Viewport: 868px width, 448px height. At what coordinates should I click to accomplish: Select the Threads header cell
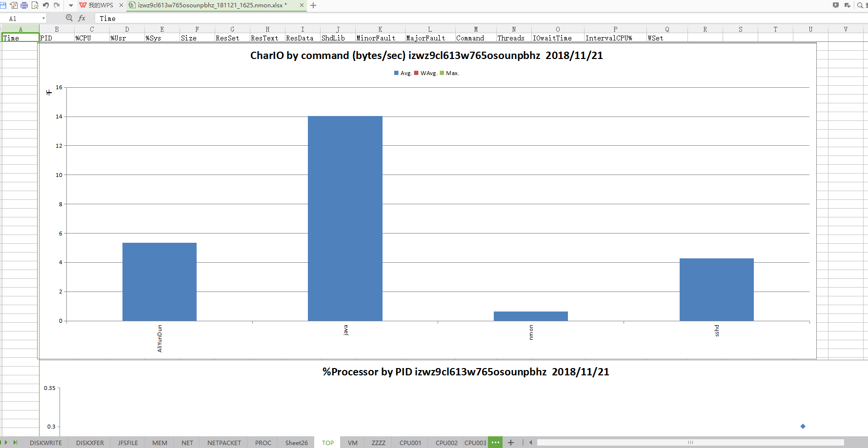(x=514, y=38)
